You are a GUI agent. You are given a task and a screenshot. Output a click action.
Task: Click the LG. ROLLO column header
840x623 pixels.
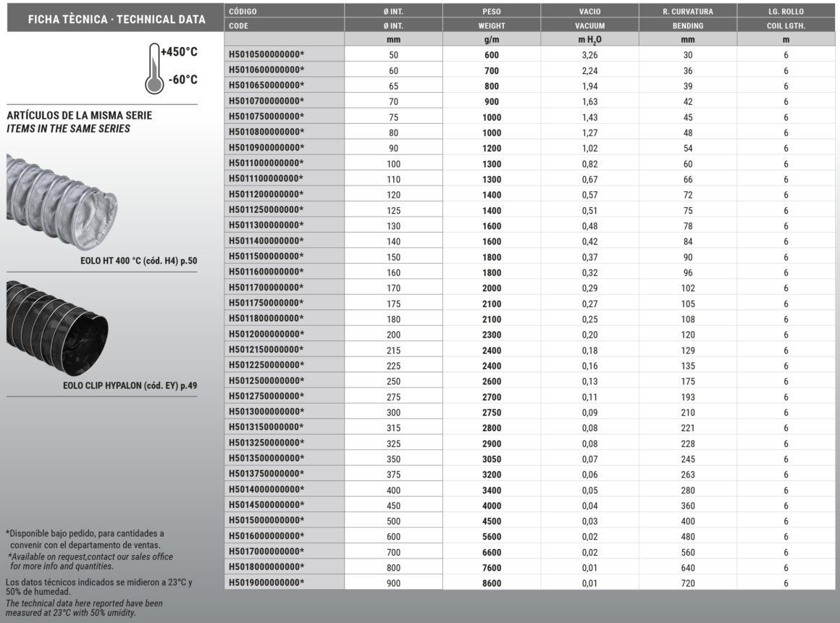point(786,12)
